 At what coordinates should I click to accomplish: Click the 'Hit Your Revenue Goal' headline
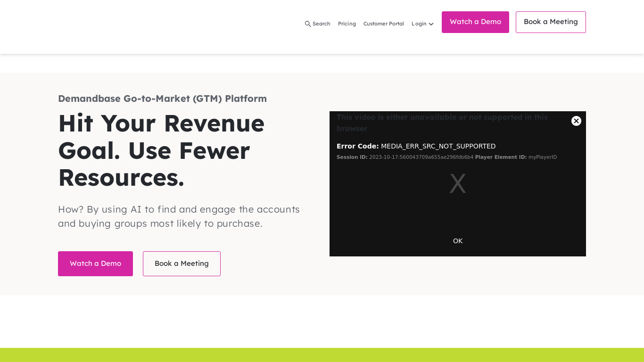click(x=161, y=150)
